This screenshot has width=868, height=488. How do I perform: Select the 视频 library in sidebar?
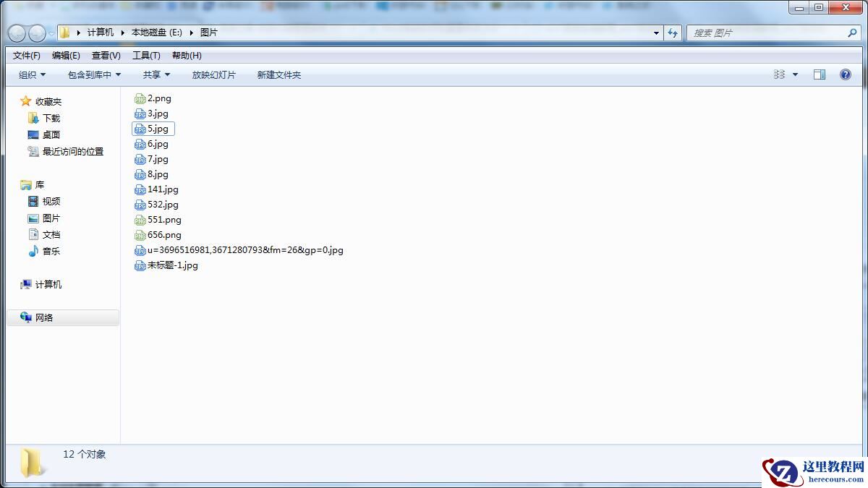(x=49, y=201)
